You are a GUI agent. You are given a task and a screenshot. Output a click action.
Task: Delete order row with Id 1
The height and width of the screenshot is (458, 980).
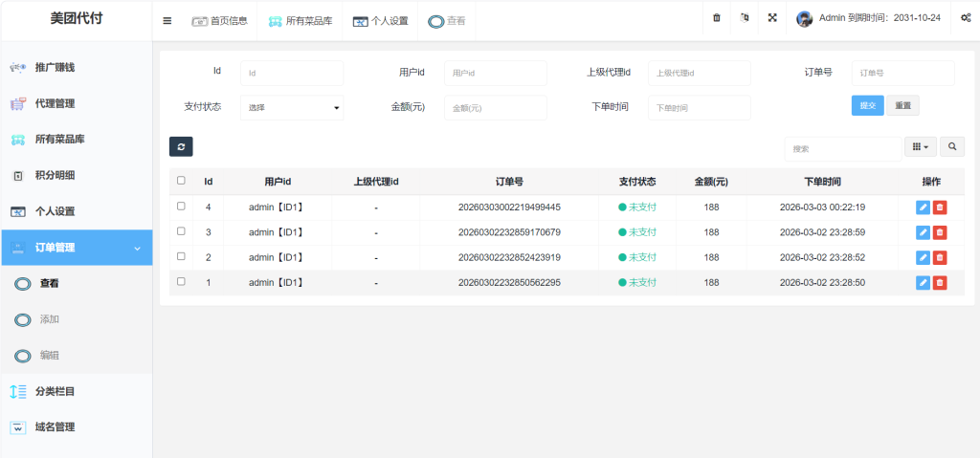pos(940,282)
